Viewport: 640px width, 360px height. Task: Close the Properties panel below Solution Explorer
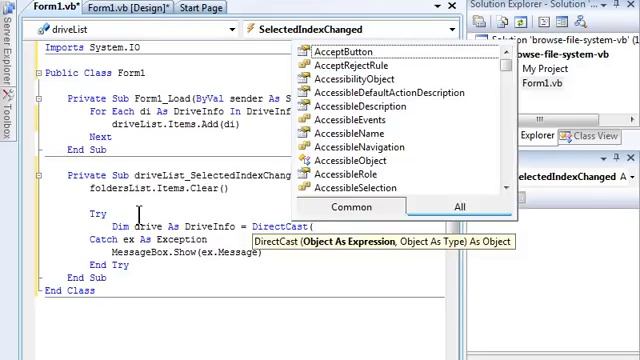point(631,158)
